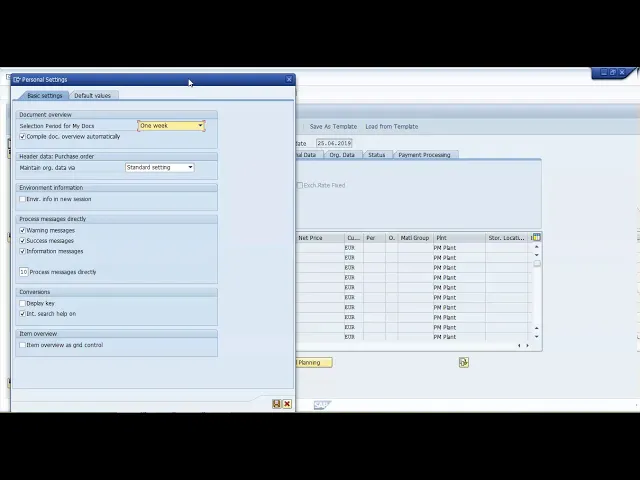Image resolution: width=640 pixels, height=480 pixels.
Task: Click the bottom scroll down arrow of item table
Action: point(536,337)
